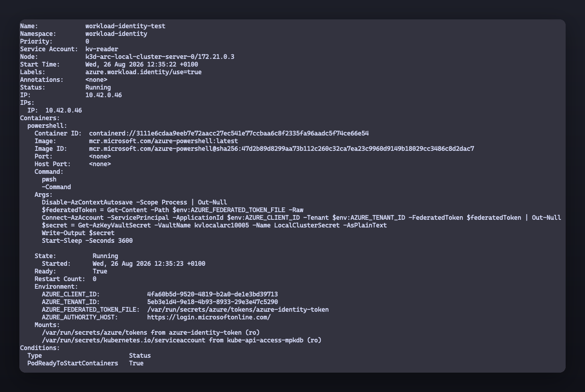Click the PodReadyToStartContainers condition type

pyautogui.click(x=73, y=363)
